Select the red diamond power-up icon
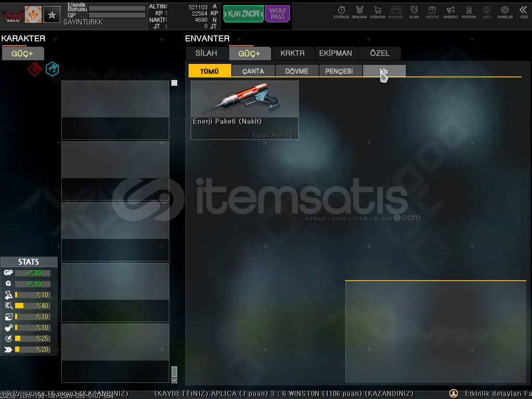532x399 pixels. pos(35,69)
